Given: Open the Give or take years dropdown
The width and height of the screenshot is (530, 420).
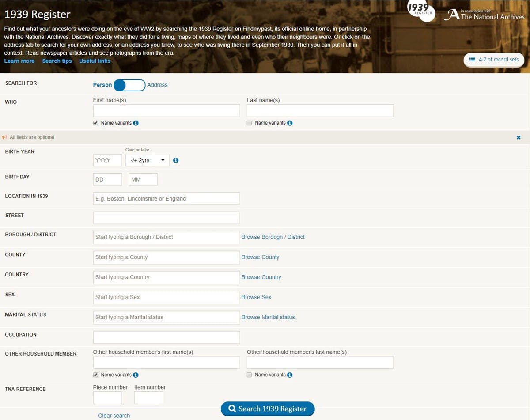Looking at the screenshot, I should coord(148,160).
